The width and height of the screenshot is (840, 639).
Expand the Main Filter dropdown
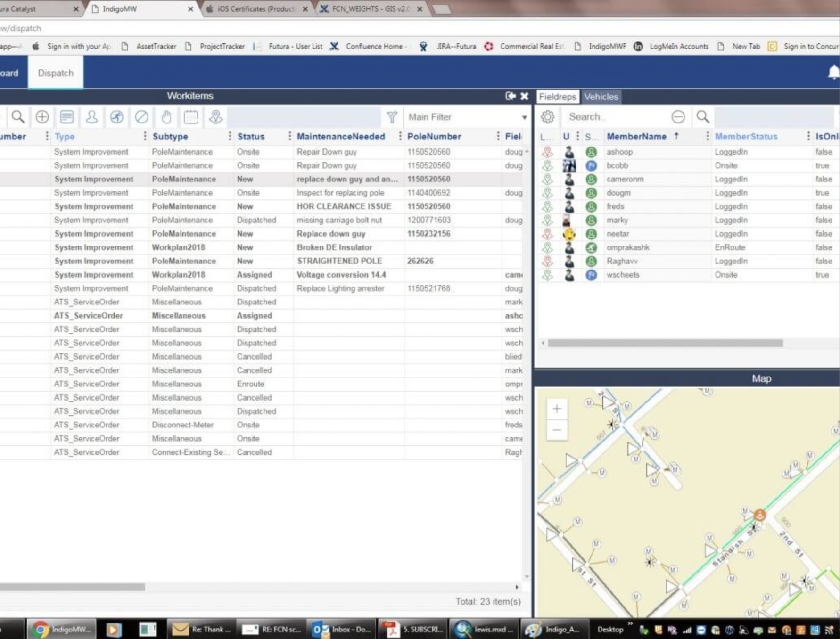click(x=524, y=117)
